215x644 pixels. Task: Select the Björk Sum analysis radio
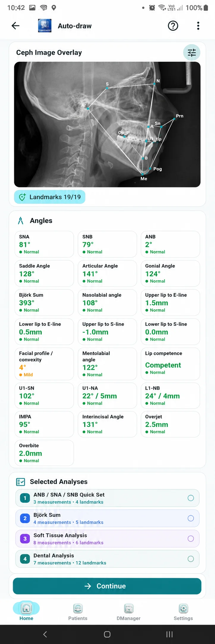pos(191,518)
